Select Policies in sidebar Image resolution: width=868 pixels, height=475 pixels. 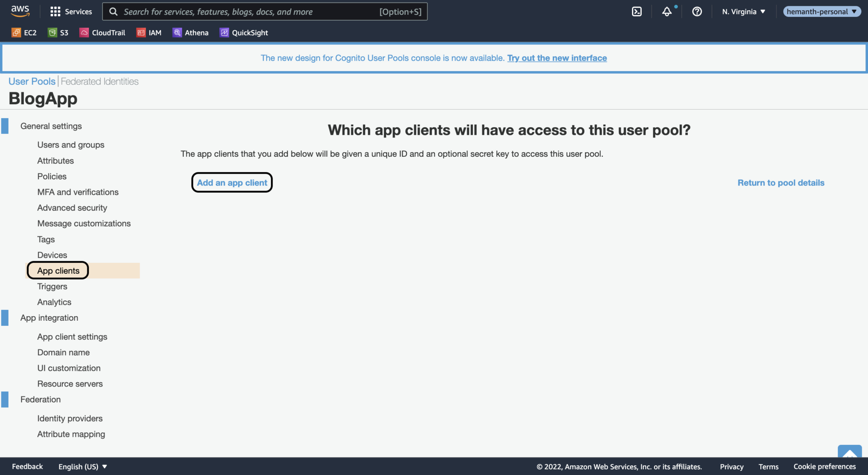pyautogui.click(x=52, y=176)
